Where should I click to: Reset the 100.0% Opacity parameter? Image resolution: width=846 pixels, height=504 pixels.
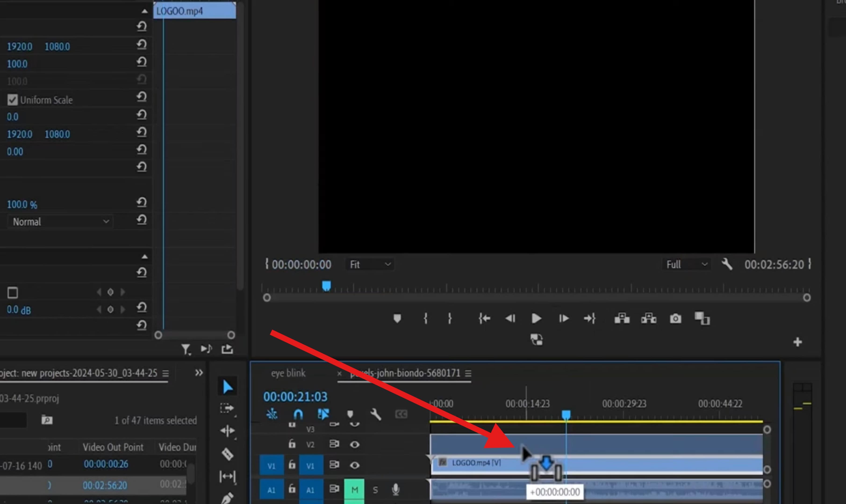[142, 202]
